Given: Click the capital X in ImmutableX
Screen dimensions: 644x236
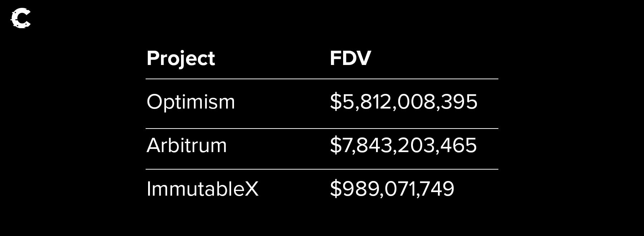Looking at the screenshot, I should click(x=252, y=189).
